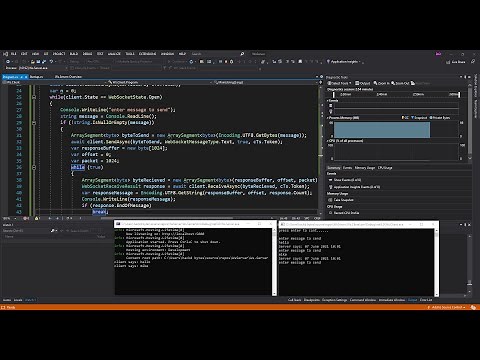Screen dimensions: 480x360
Task: Select the Locals tab at bottom left
Action: click(x=18, y=300)
